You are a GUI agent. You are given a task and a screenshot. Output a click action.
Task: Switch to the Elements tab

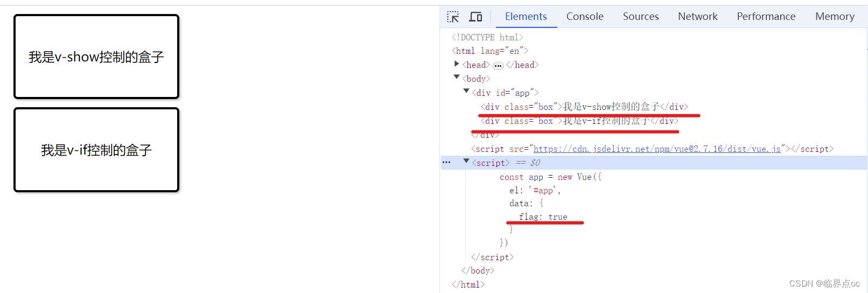[x=526, y=17]
